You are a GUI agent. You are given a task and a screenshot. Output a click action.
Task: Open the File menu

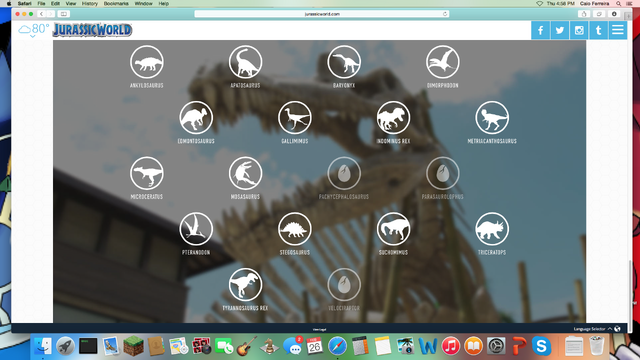41,3
